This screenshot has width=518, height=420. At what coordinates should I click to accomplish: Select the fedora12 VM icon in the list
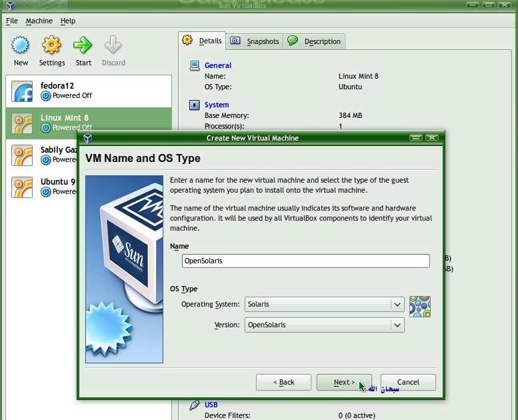22,91
